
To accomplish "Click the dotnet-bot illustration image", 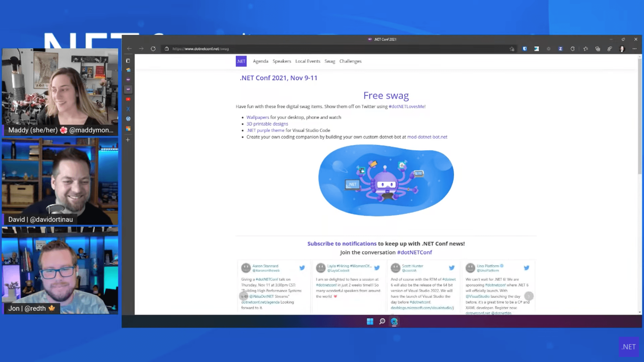I will (x=386, y=180).
